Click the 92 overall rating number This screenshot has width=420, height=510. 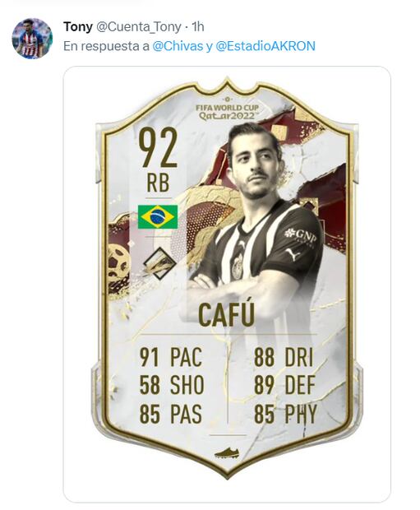point(158,148)
